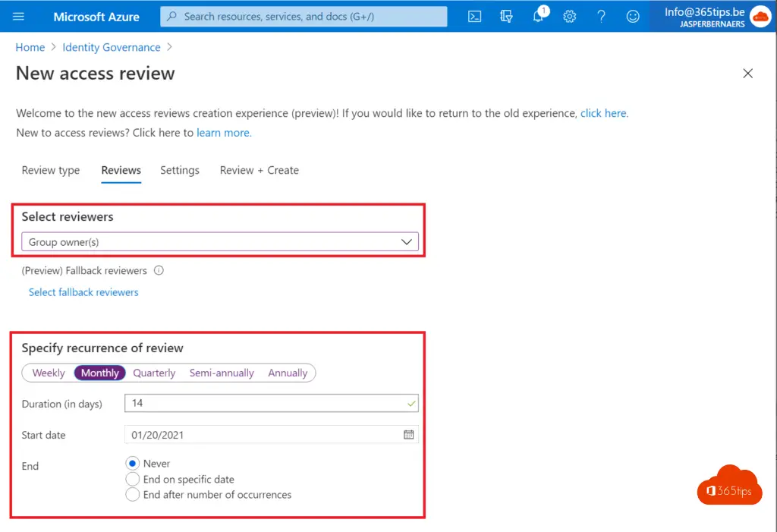The width and height of the screenshot is (777, 532).
Task: Go to the Review type tab
Action: tap(51, 170)
